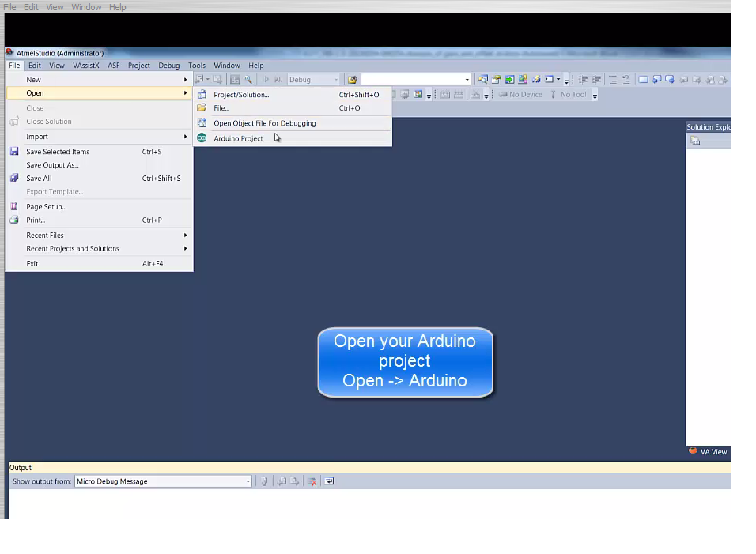Open the empty find combo box dropdown

click(467, 80)
